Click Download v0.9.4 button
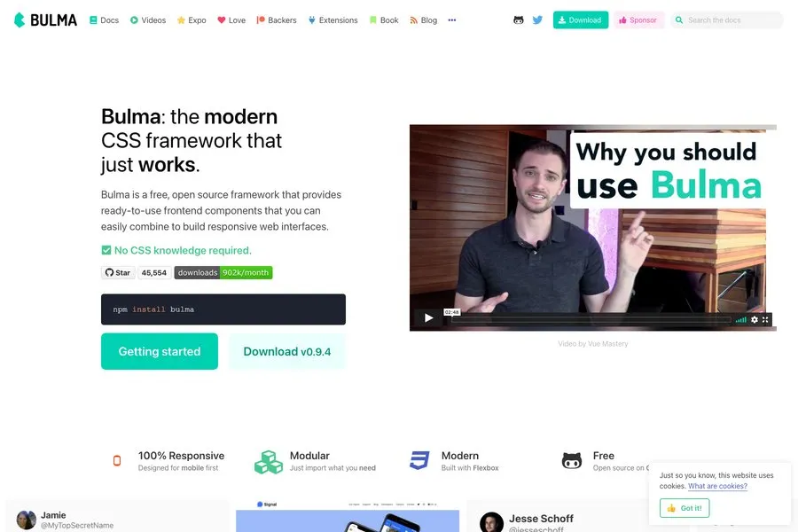Viewport: 798px width, 532px height. (287, 351)
